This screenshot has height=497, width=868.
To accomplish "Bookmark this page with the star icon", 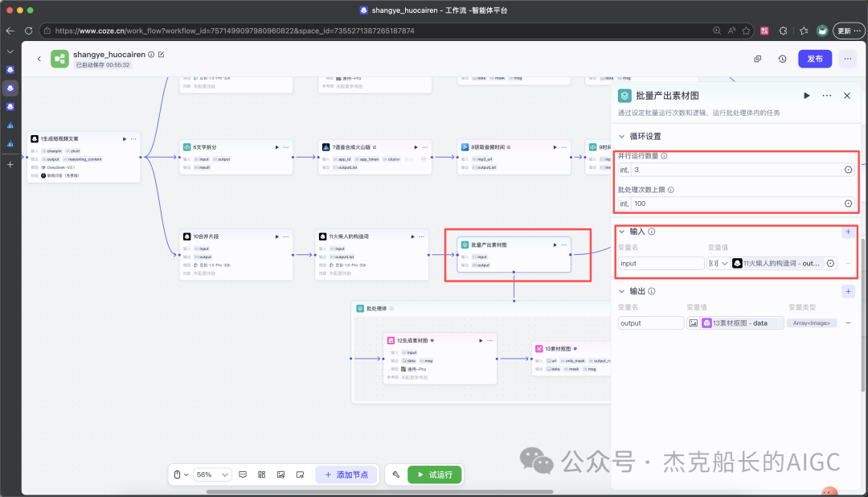I will click(x=746, y=31).
